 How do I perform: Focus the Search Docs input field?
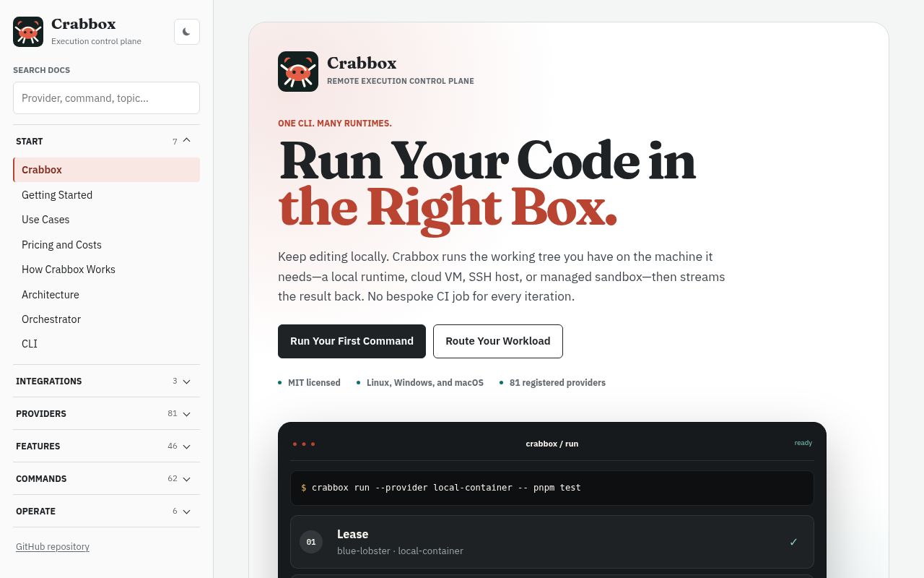pos(106,98)
